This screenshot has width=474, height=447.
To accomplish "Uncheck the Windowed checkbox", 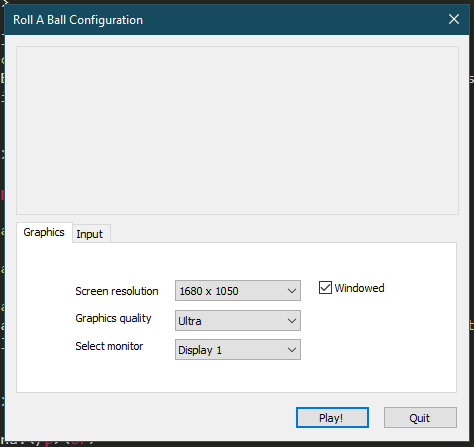I will [325, 288].
